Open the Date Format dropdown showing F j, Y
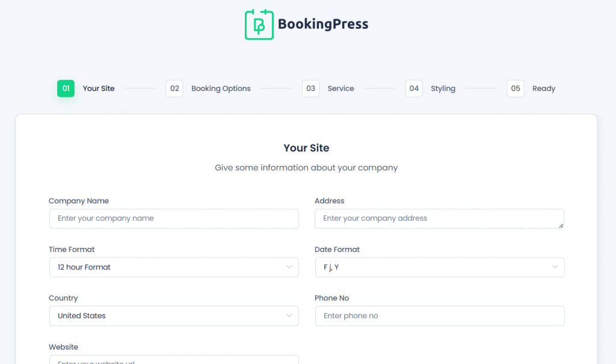Screen dimensions: 616x364 (440, 267)
